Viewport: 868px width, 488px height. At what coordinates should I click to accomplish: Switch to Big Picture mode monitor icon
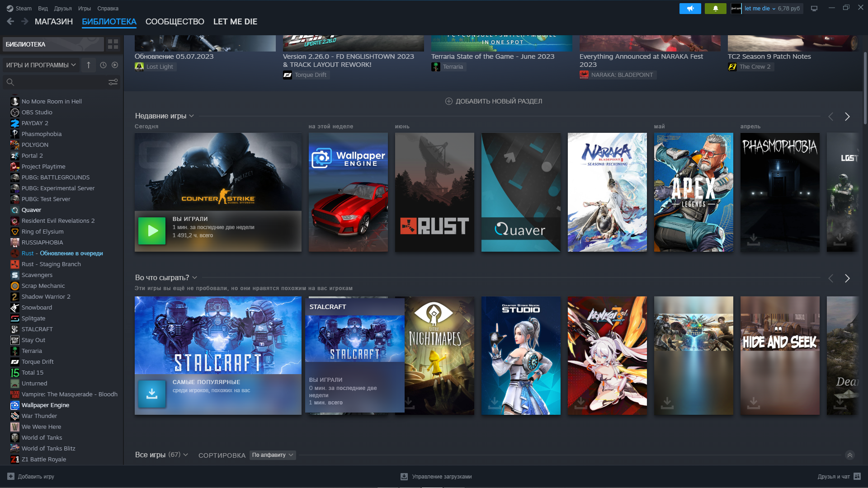[x=814, y=9]
